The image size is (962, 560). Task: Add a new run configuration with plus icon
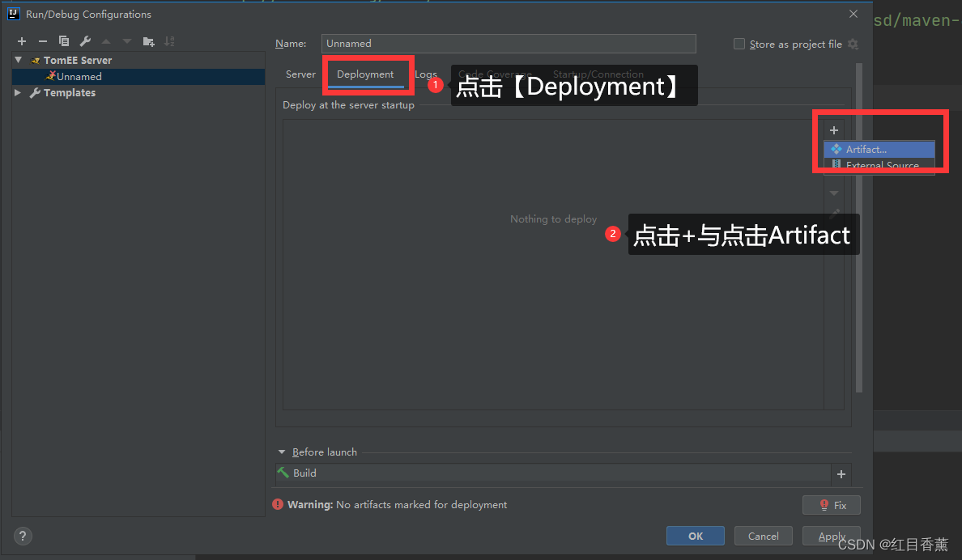point(22,41)
